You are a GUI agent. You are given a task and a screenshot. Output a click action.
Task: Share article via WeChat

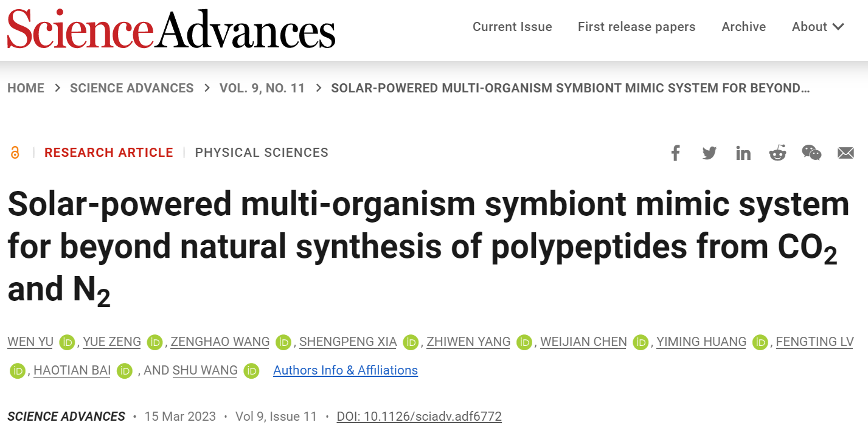(x=811, y=153)
